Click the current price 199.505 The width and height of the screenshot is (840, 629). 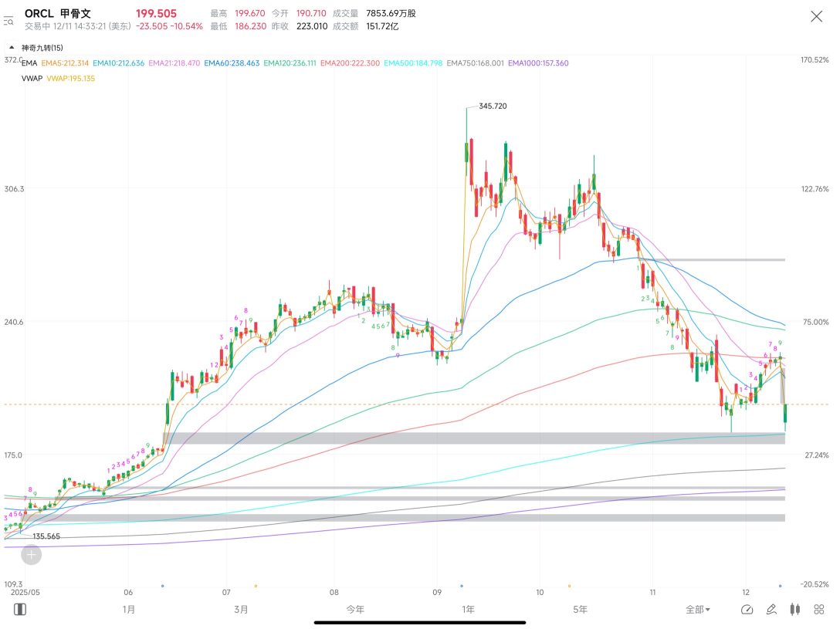pyautogui.click(x=156, y=13)
